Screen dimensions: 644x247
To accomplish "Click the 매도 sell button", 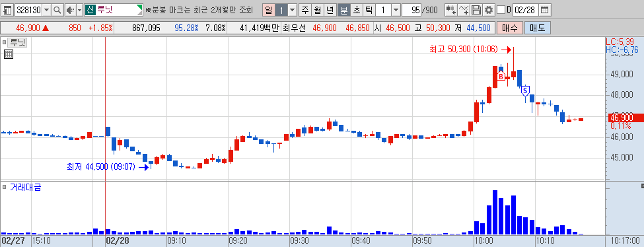I will point(537,28).
